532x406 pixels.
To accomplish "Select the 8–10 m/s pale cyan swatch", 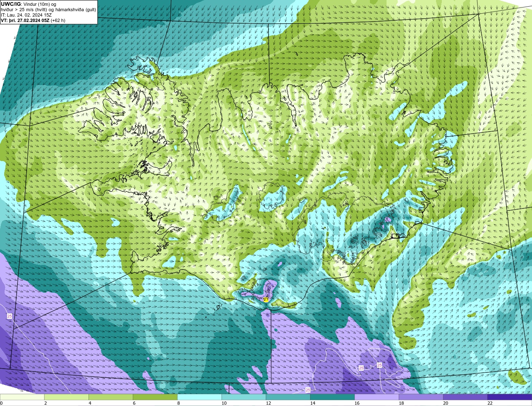I will click(x=199, y=397).
